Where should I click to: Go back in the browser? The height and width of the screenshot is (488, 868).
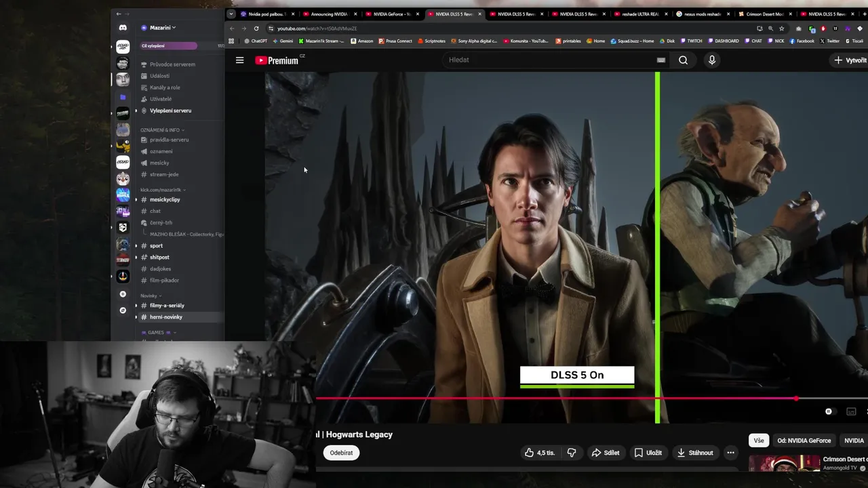232,28
